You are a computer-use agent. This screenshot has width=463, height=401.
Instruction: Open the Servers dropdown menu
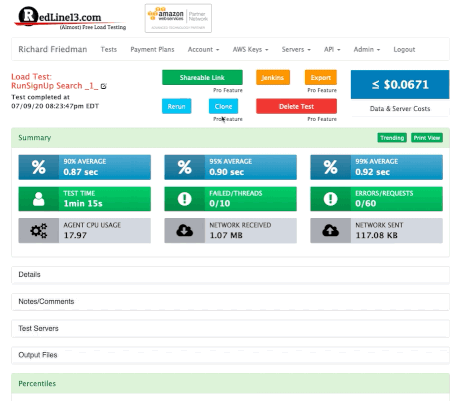[296, 49]
